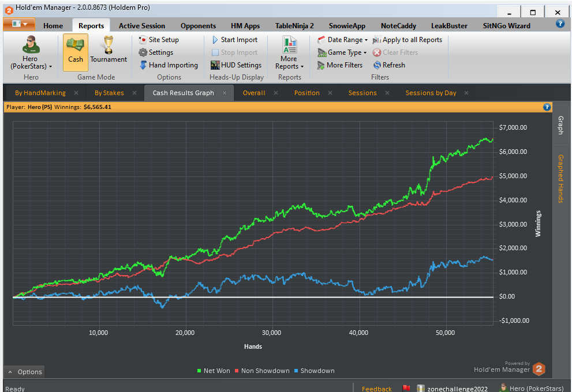Close the Sessions by Day tab
572x392 pixels.
[466, 93]
